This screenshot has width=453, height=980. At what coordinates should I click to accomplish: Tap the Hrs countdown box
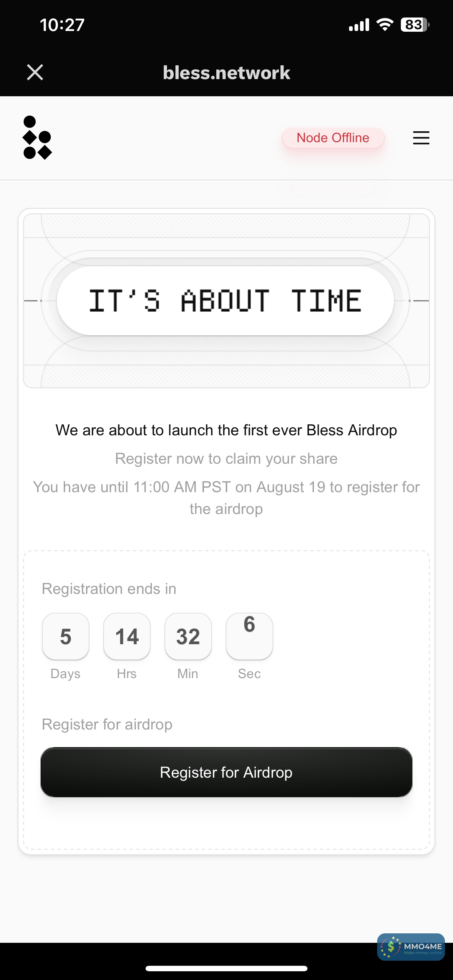[x=127, y=637]
